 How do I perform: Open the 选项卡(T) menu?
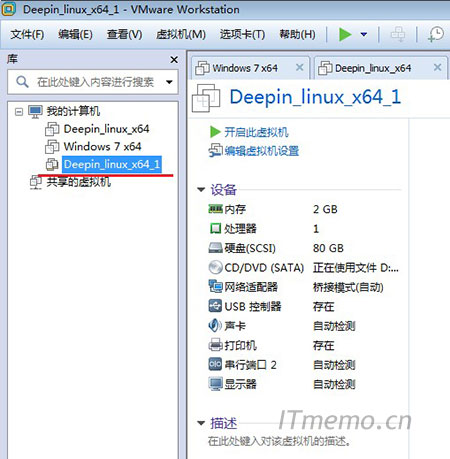click(x=242, y=34)
